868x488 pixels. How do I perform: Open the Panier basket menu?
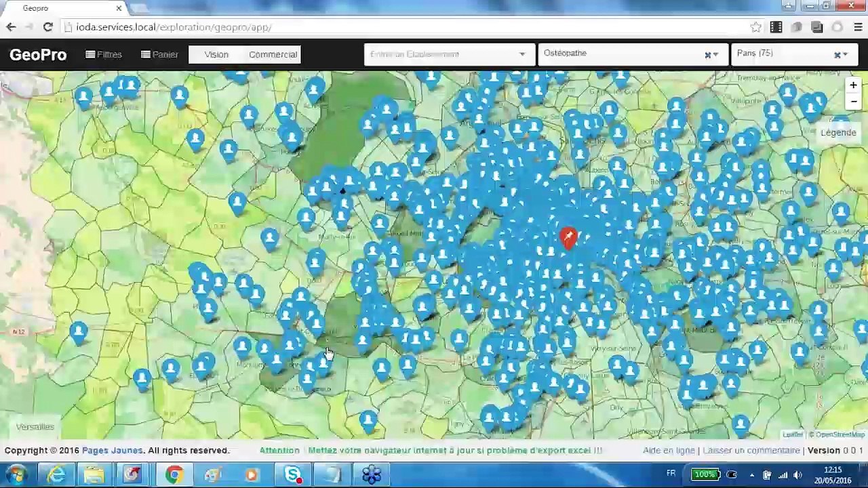click(x=159, y=54)
